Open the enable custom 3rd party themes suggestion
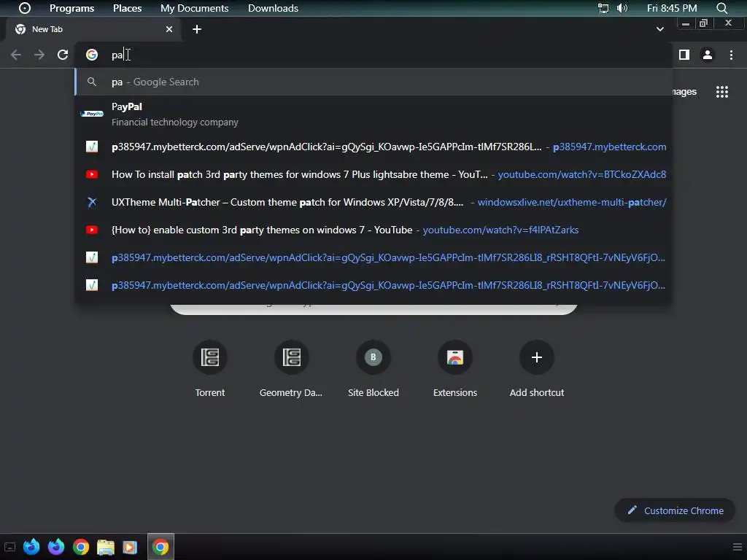 [373, 230]
